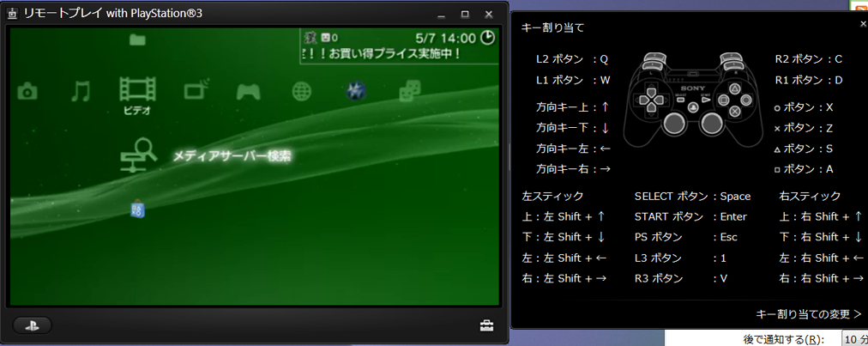
Task: Click the キー割り当て panel title
Action: [x=552, y=27]
